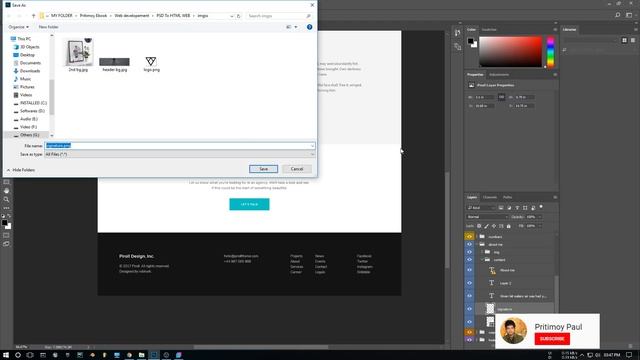640x360 pixels.
Task: Click Task View icon in taskbar
Action: pos(30,355)
